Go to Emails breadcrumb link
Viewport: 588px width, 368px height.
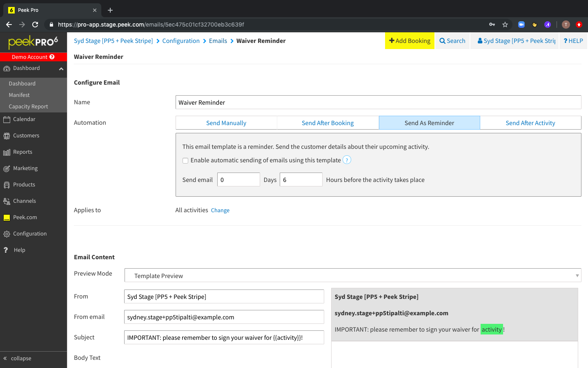click(218, 41)
